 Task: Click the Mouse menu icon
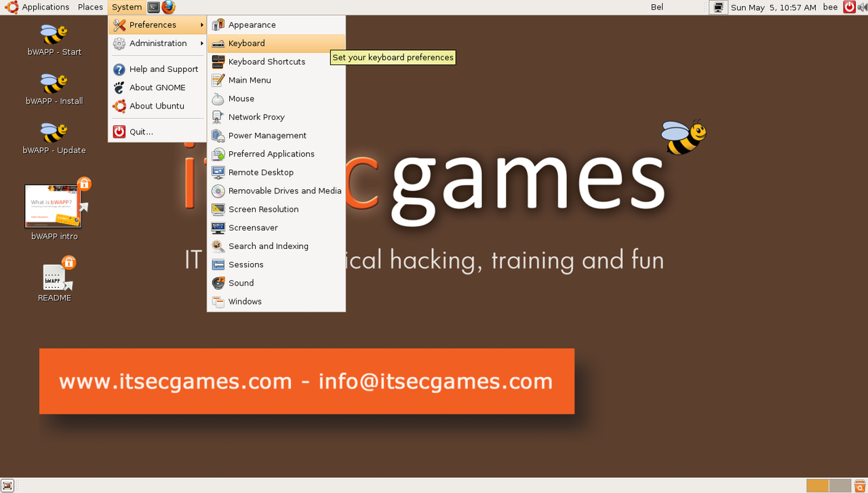218,98
